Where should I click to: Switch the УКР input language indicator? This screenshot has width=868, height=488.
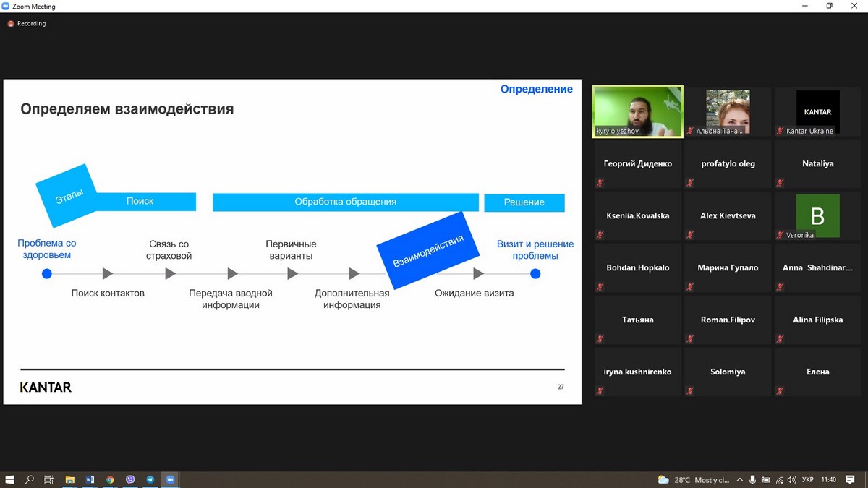tap(808, 480)
